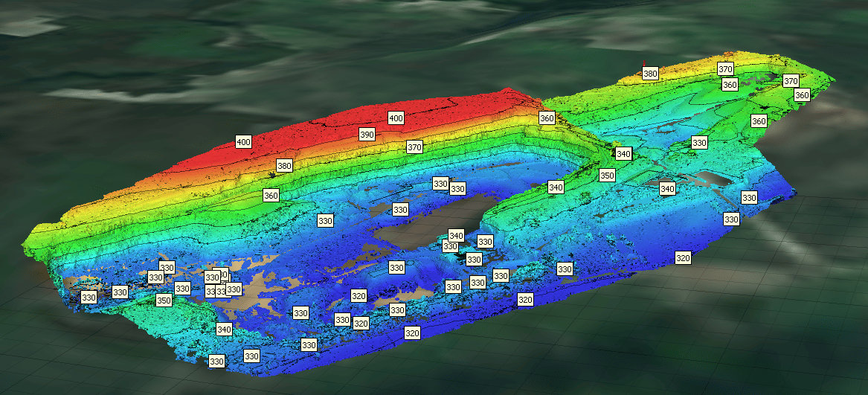This screenshot has width=868, height=395.
Task: Select the 340 label inside the central pit
Action: [456, 236]
